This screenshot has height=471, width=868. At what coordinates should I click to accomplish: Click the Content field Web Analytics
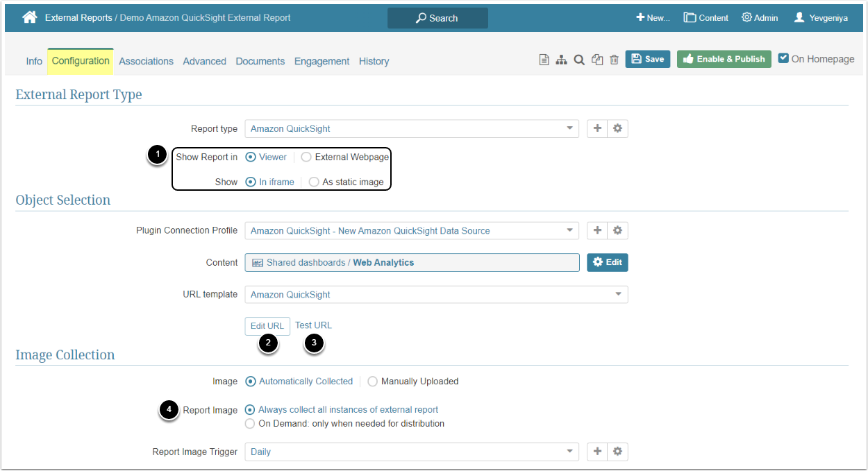click(412, 262)
